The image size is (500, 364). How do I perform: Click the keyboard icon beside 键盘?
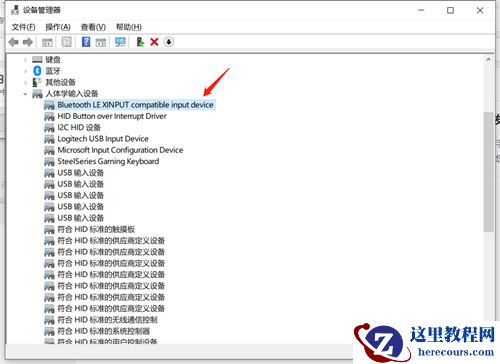(37, 60)
